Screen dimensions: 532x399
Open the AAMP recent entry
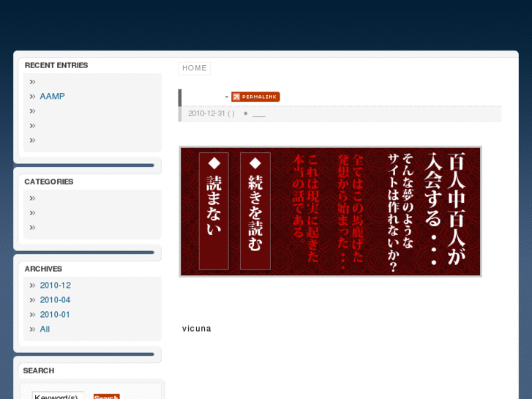(x=52, y=96)
